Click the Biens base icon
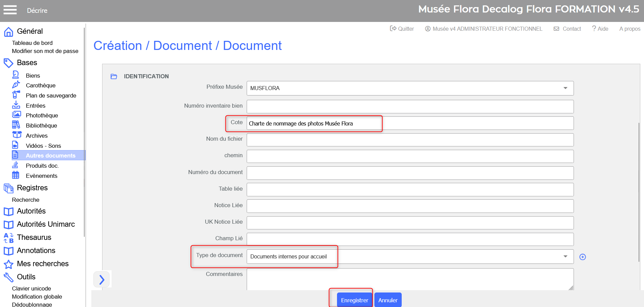Screen dimensions: 644x307 point(16,75)
